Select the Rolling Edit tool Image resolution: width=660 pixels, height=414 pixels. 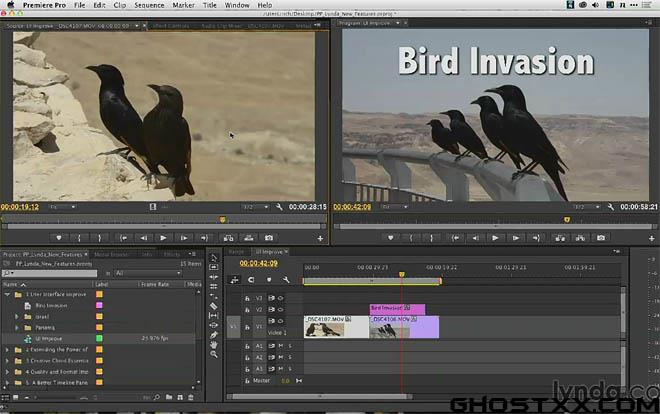coord(213,287)
